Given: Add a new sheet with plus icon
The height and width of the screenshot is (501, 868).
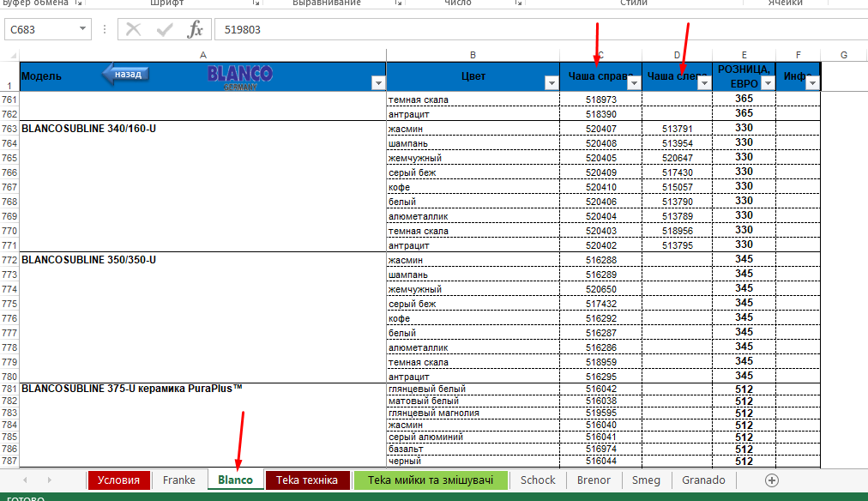Looking at the screenshot, I should (x=772, y=480).
